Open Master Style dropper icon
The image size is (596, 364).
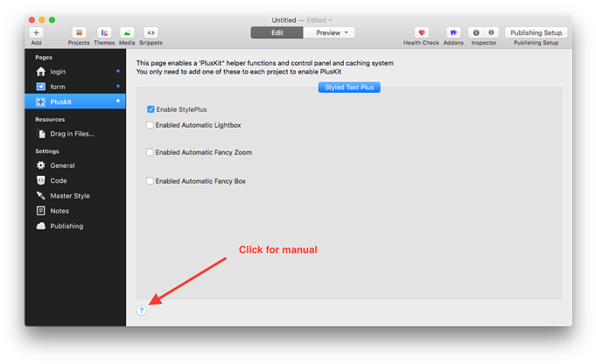click(40, 196)
